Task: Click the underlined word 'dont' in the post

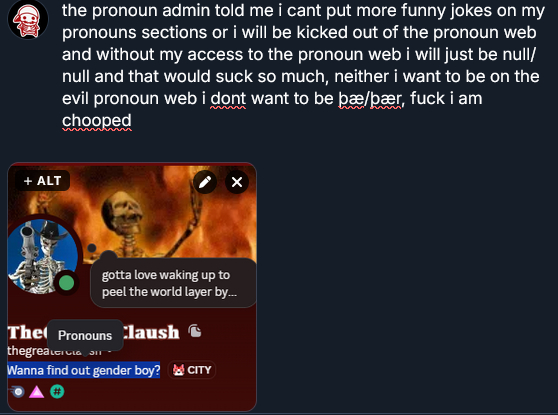Action: [228, 99]
